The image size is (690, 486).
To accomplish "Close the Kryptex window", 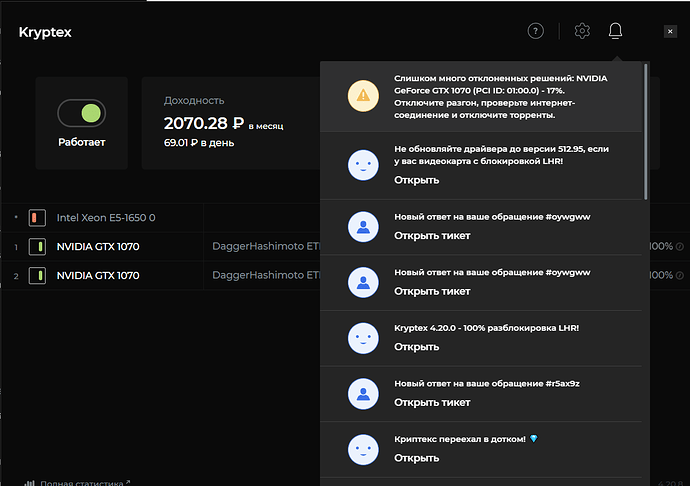I will (670, 31).
